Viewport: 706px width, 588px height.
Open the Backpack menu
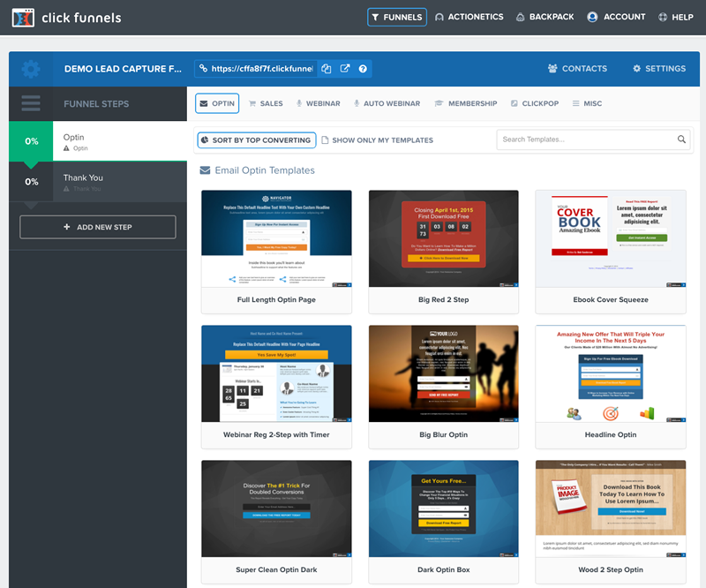point(545,17)
